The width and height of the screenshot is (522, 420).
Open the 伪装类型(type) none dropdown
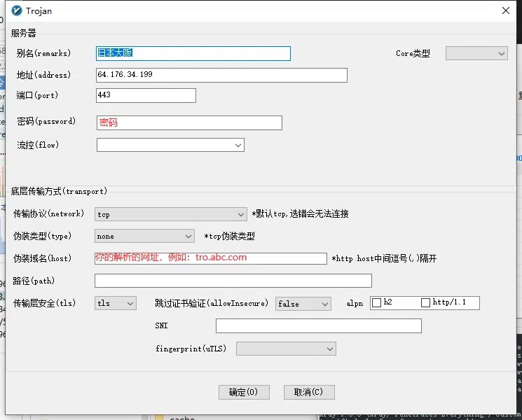(x=144, y=237)
